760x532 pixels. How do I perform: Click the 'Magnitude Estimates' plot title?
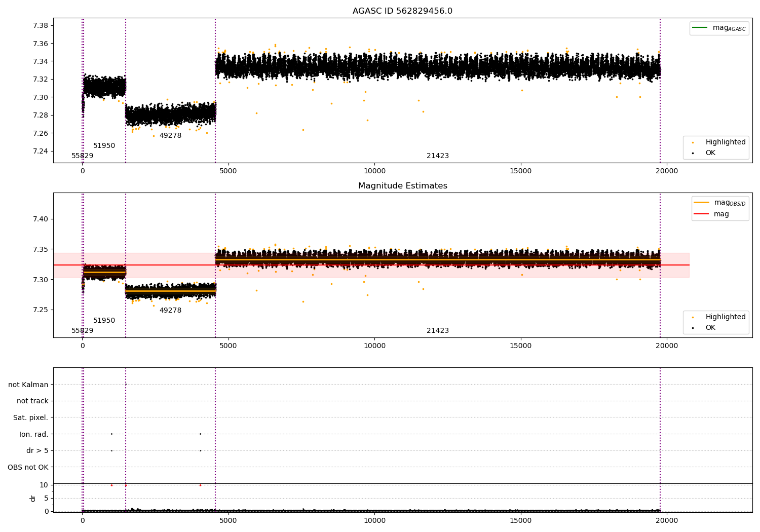pyautogui.click(x=402, y=186)
